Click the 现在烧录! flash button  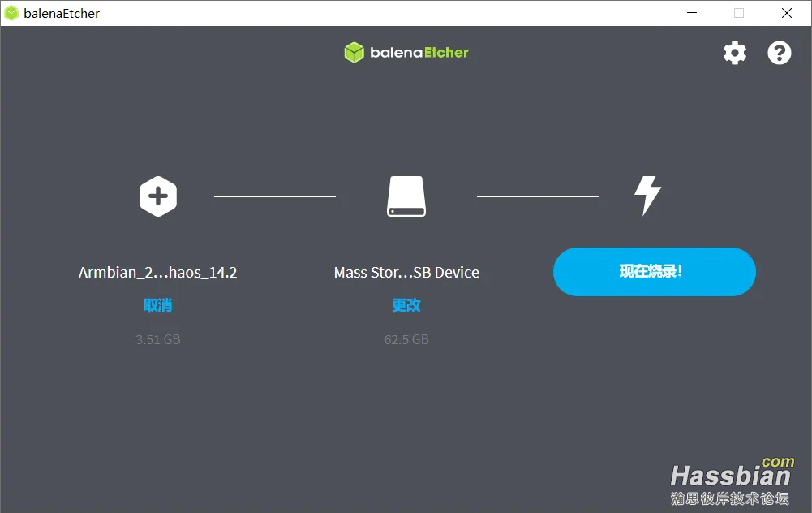tap(654, 272)
